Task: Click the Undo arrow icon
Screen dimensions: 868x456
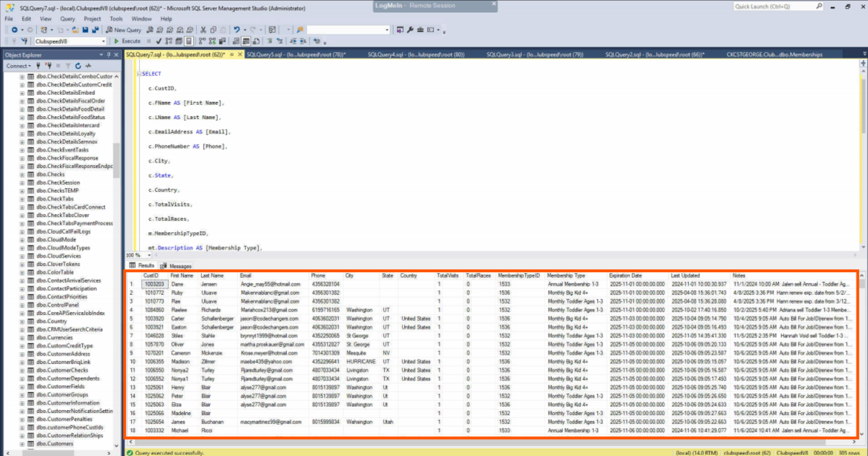Action: [237, 30]
